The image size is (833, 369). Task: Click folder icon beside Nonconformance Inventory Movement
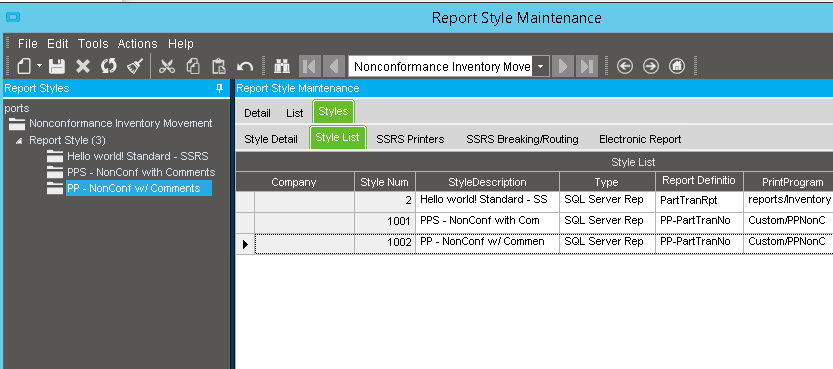pyautogui.click(x=17, y=124)
